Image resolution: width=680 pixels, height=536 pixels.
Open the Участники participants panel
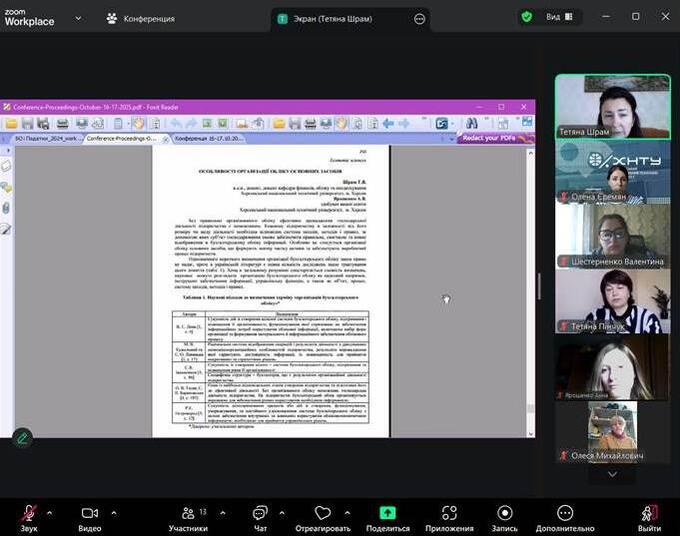(x=186, y=513)
